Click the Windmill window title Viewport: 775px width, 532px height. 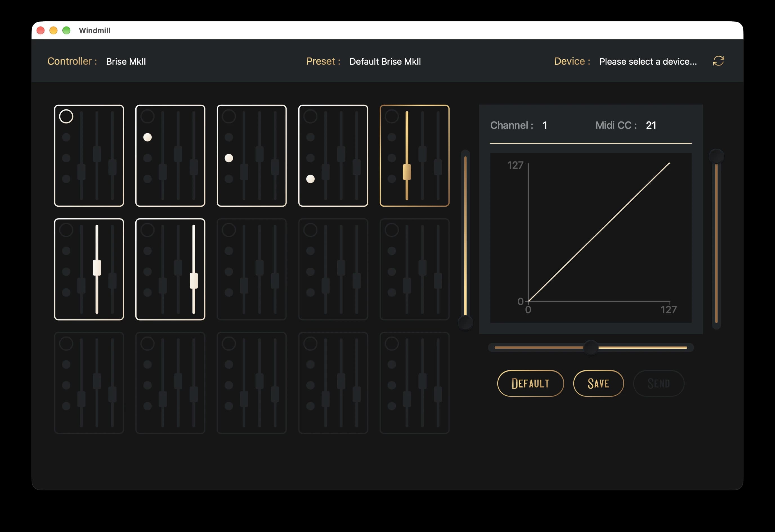[95, 30]
